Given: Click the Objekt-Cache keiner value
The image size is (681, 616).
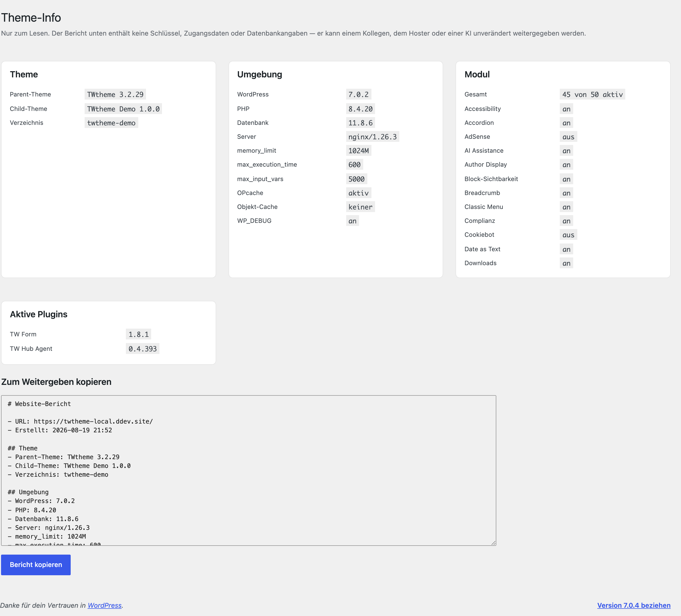Looking at the screenshot, I should coord(360,207).
